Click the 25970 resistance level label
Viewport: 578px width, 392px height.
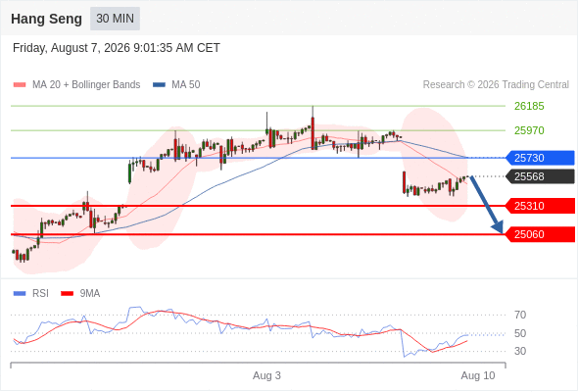coord(529,130)
